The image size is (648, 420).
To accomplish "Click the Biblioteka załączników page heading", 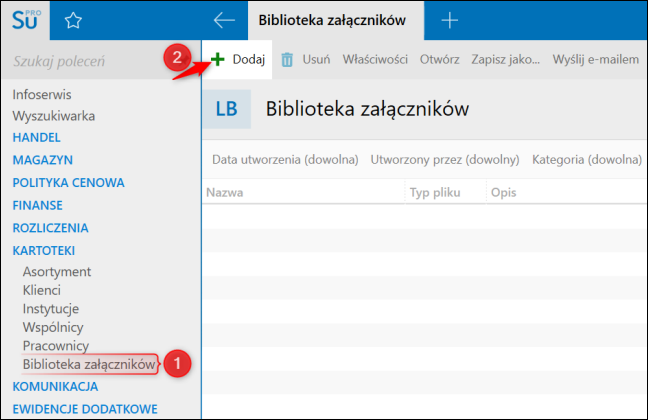I will (367, 109).
